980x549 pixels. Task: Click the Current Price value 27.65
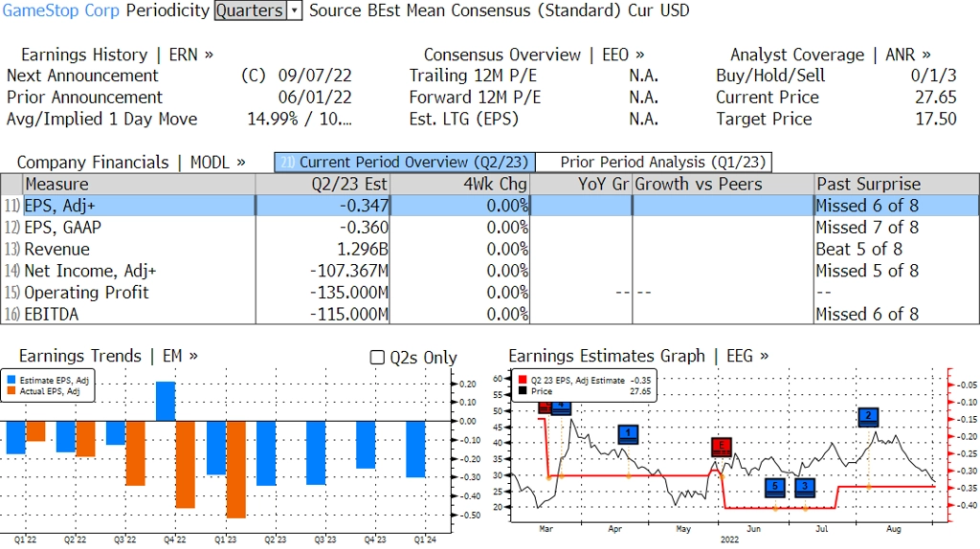936,98
